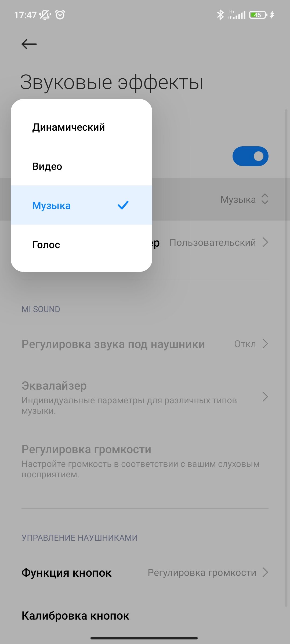Tap the back arrow icon
290x644 pixels.
coord(29,44)
